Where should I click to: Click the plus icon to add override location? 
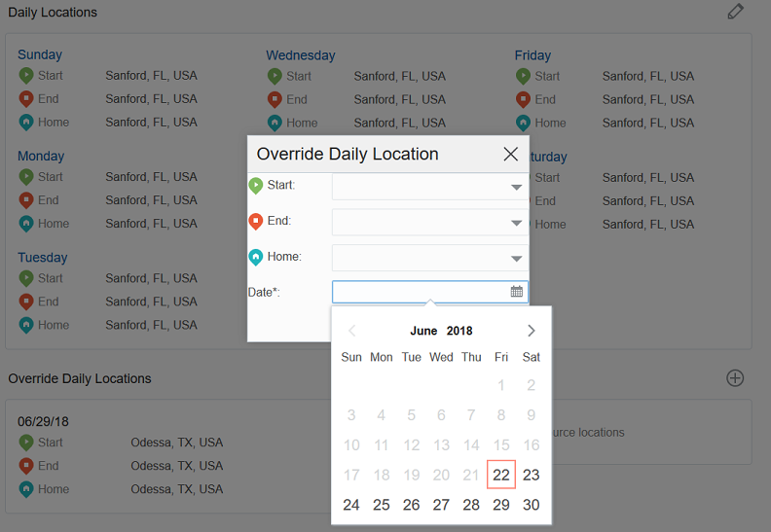(735, 378)
